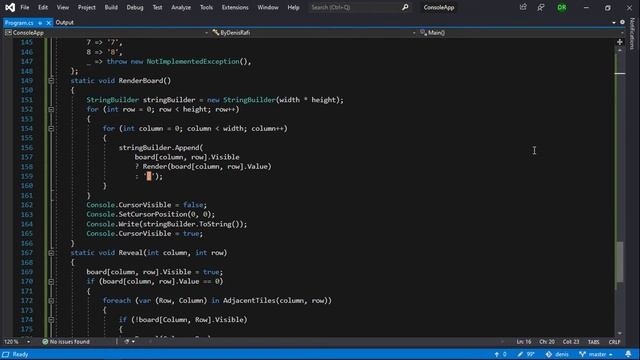Click the Ready status text
The image size is (640, 360).
pos(20,354)
